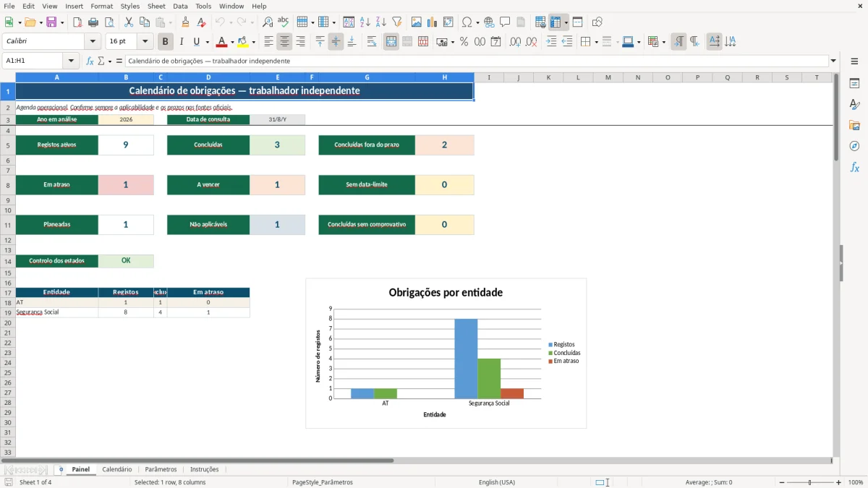Open Background Color dropdown arrow
The height and width of the screenshot is (488, 868).
(x=254, y=42)
